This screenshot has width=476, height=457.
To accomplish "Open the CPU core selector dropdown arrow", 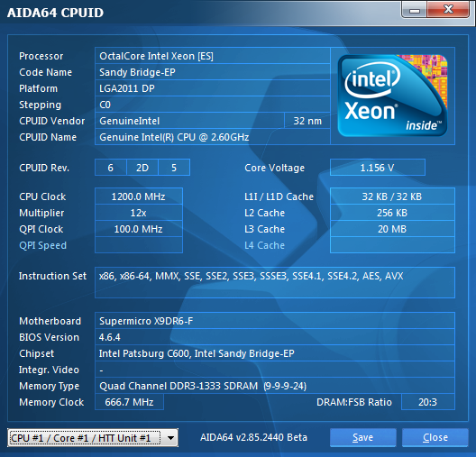I will click(171, 438).
